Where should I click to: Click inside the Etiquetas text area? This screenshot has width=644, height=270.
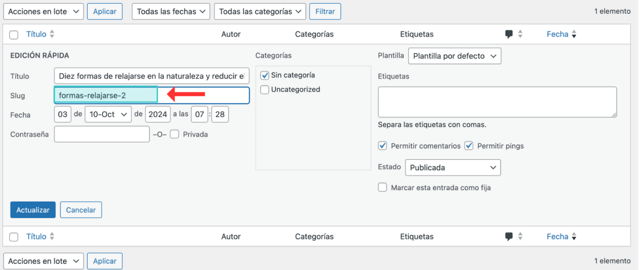[497, 102]
